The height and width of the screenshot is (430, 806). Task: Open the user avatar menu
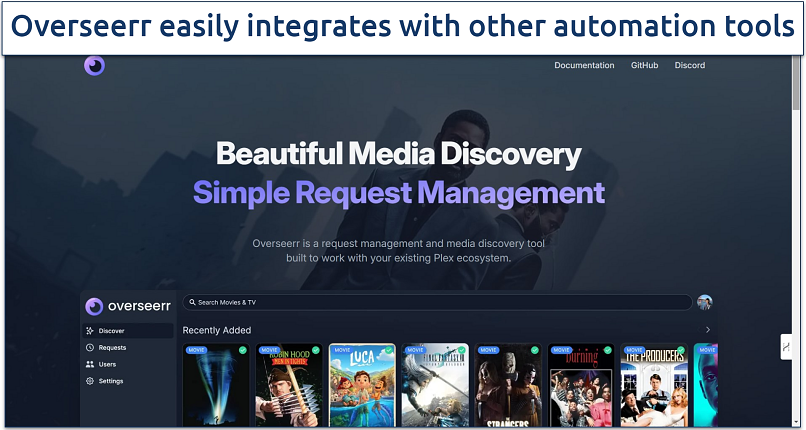click(x=704, y=302)
